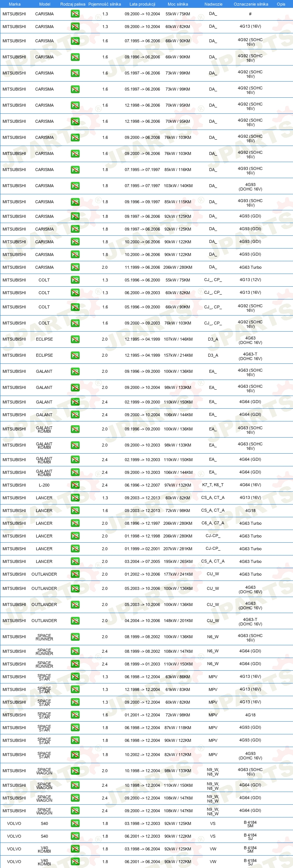Click fuel icon in Eclipse 107kW / 146KM row

[75, 339]
